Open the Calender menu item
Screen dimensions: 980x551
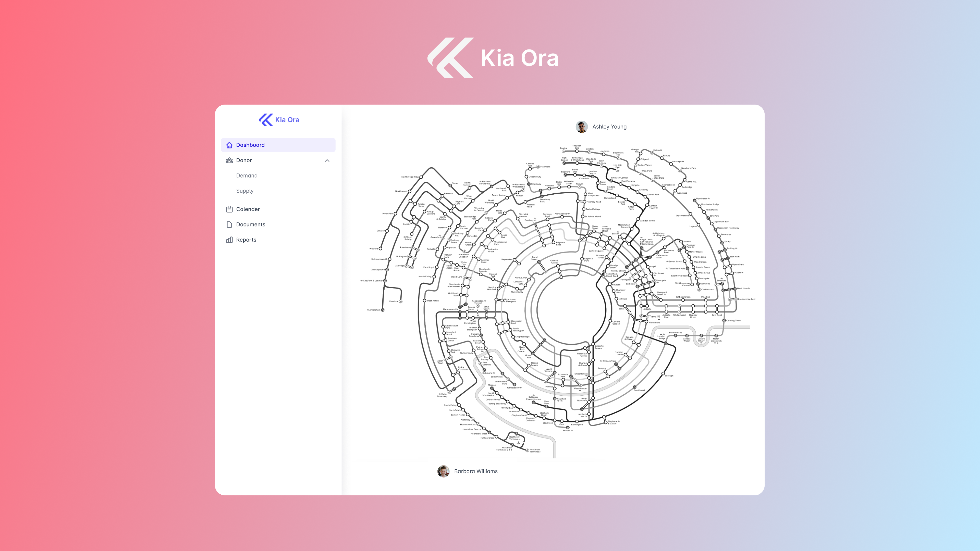248,209
